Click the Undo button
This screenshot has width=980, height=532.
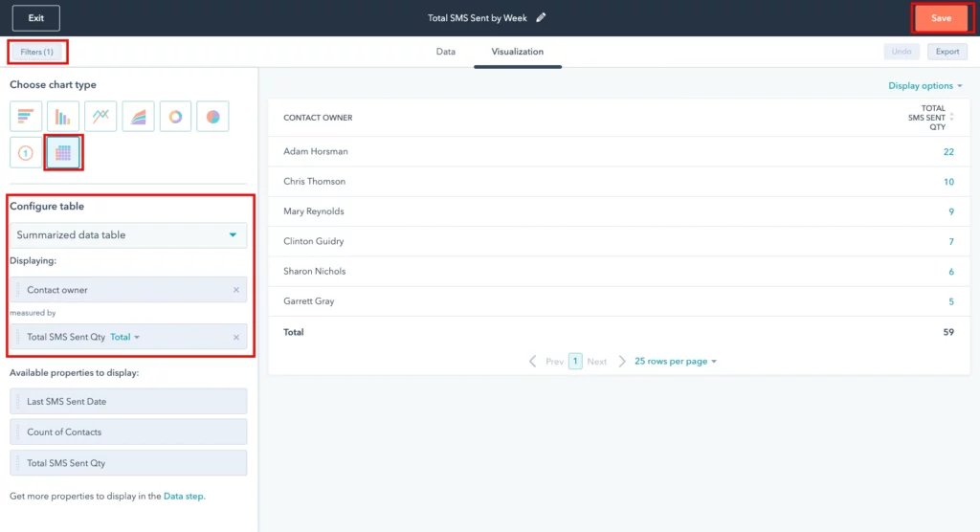[x=902, y=52]
